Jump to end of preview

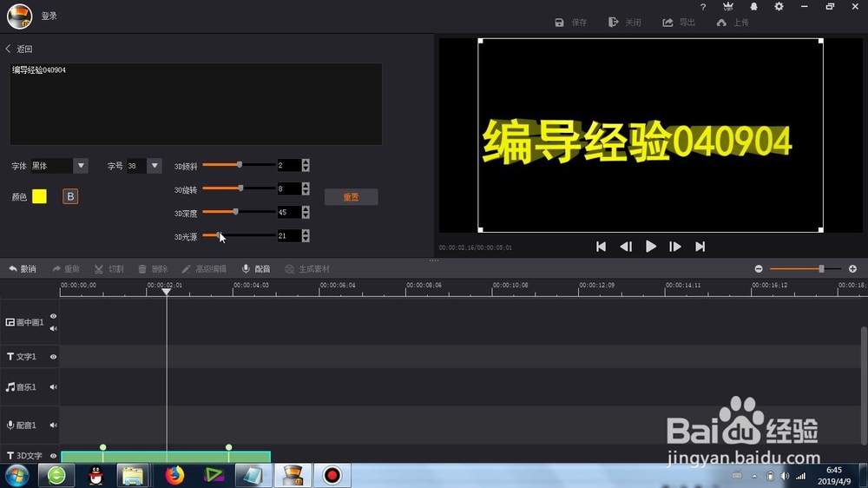point(700,247)
